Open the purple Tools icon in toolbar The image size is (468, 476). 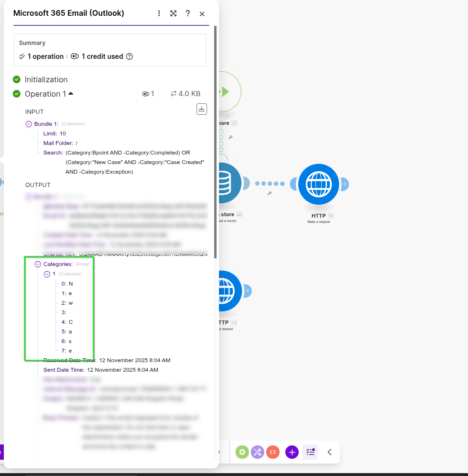click(258, 453)
